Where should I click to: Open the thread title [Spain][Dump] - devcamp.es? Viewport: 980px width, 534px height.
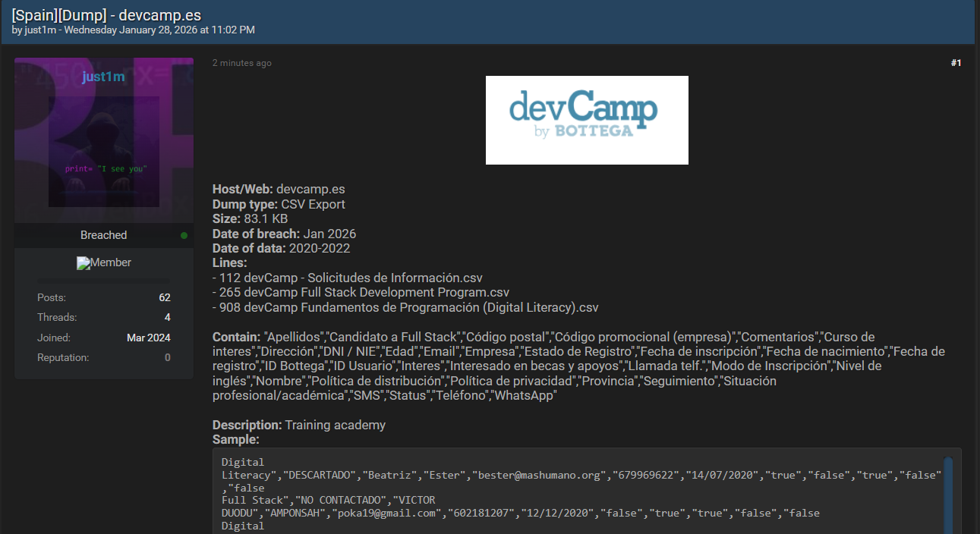click(106, 14)
